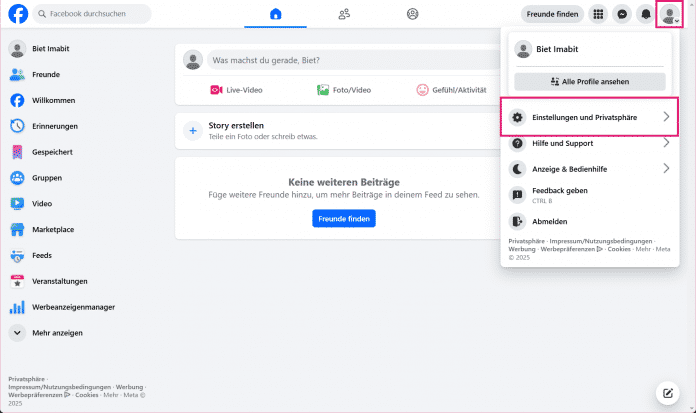Screen dimensions: 696x413
Task: Click the Alle Profile ansehen button
Action: (589, 82)
